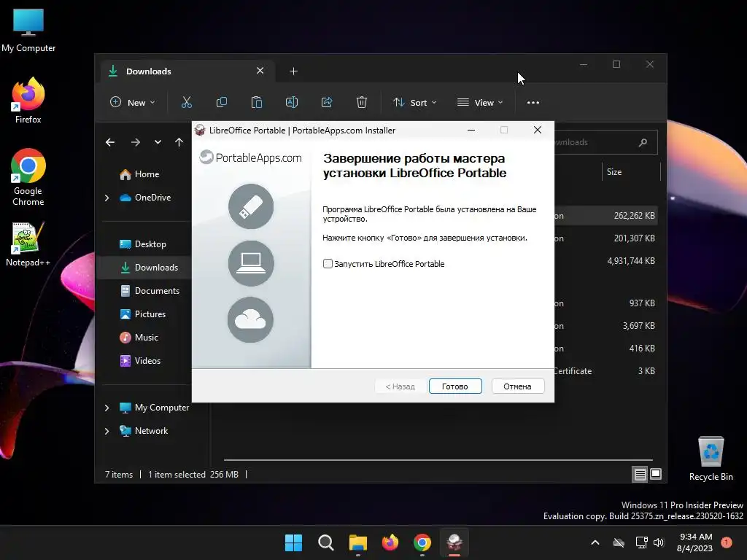Image resolution: width=747 pixels, height=560 pixels.
Task: Click the Paste icon in Explorer toolbar
Action: (x=256, y=102)
